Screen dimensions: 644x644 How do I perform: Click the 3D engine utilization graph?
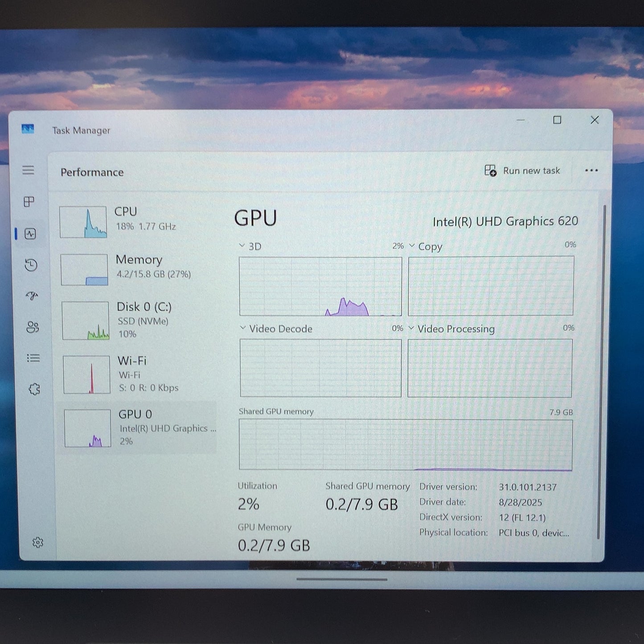320,287
